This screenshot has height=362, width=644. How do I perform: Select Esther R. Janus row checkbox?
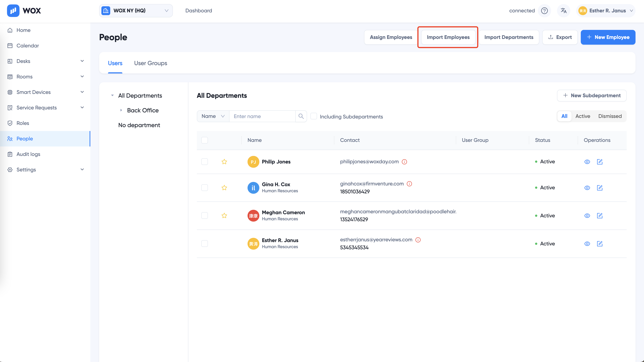click(x=205, y=244)
